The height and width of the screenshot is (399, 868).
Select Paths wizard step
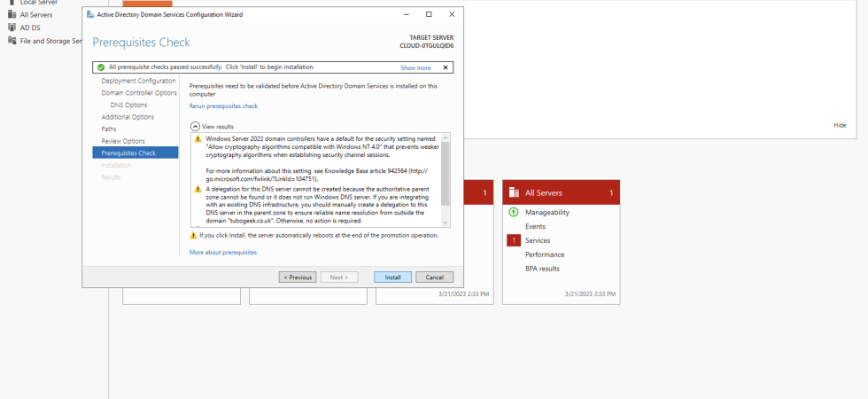pyautogui.click(x=109, y=129)
